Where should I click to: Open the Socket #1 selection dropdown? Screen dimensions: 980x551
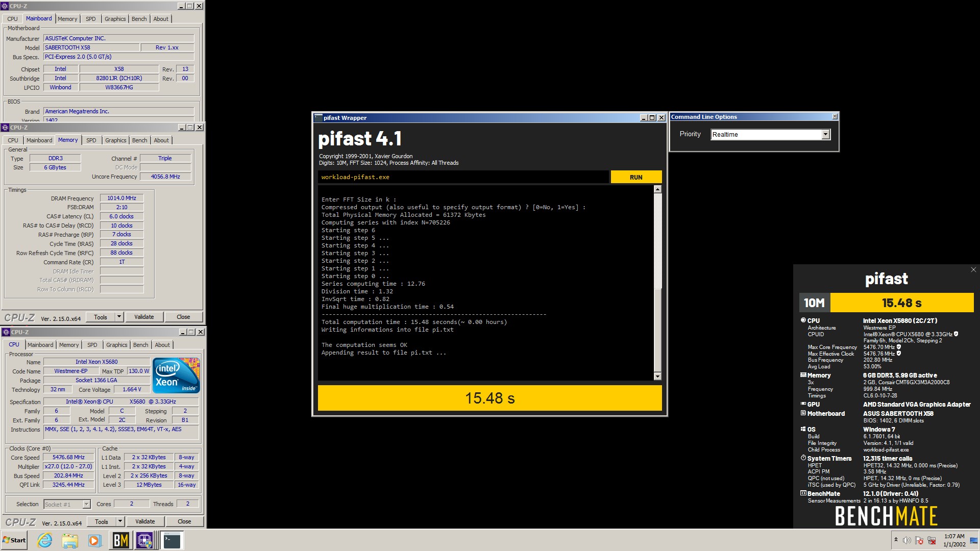click(86, 504)
